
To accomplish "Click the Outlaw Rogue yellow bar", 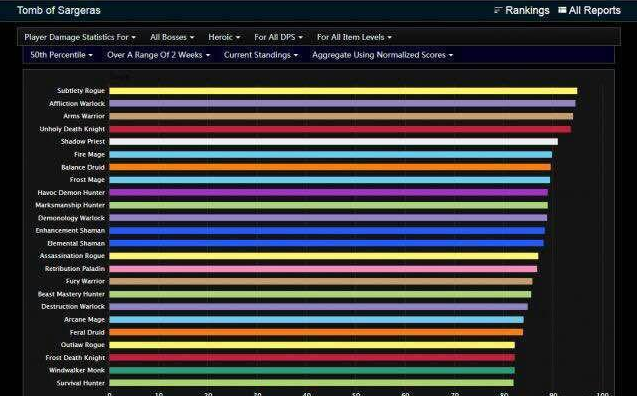I will 312,345.
